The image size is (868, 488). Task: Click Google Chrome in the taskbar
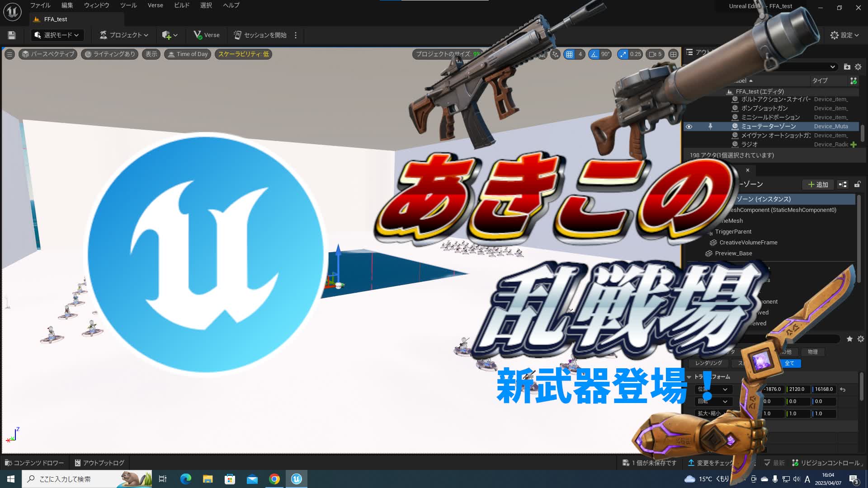(274, 479)
